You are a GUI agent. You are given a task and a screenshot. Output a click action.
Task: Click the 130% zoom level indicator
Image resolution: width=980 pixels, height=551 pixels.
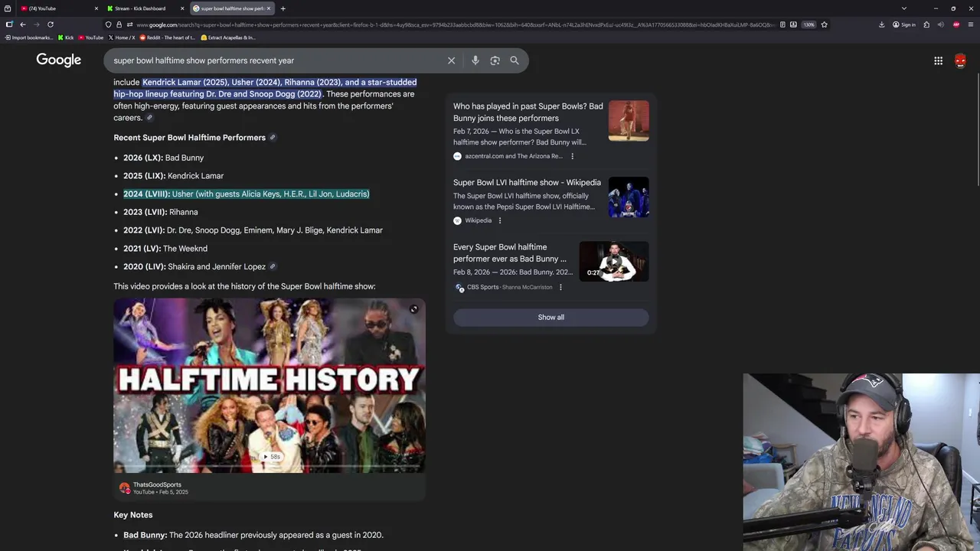click(808, 24)
